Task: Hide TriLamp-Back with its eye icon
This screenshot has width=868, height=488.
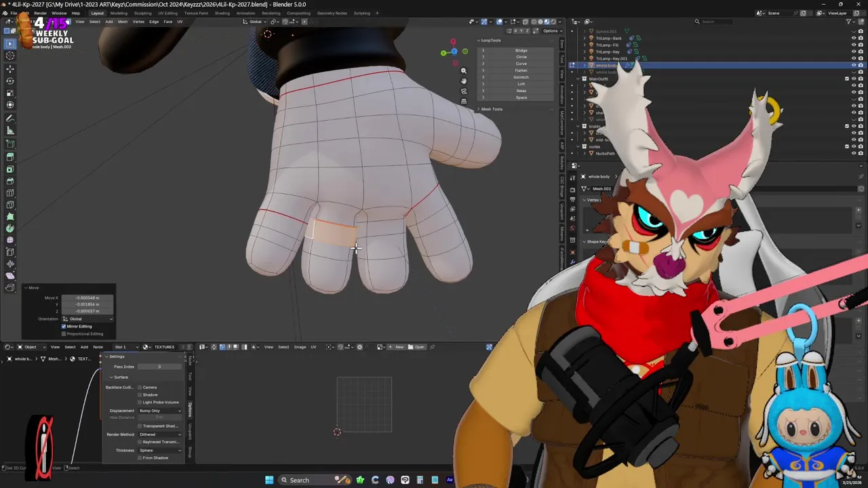Action: pos(853,38)
